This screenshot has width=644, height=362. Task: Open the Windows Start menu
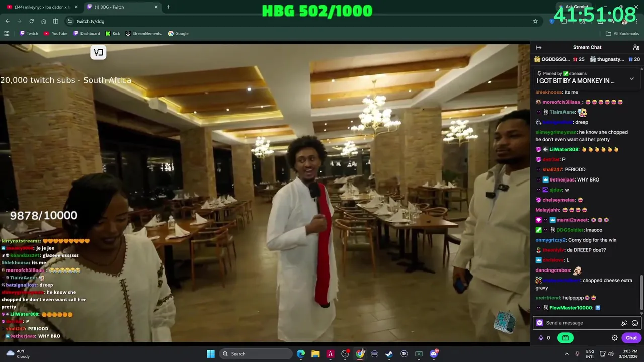tap(211, 354)
